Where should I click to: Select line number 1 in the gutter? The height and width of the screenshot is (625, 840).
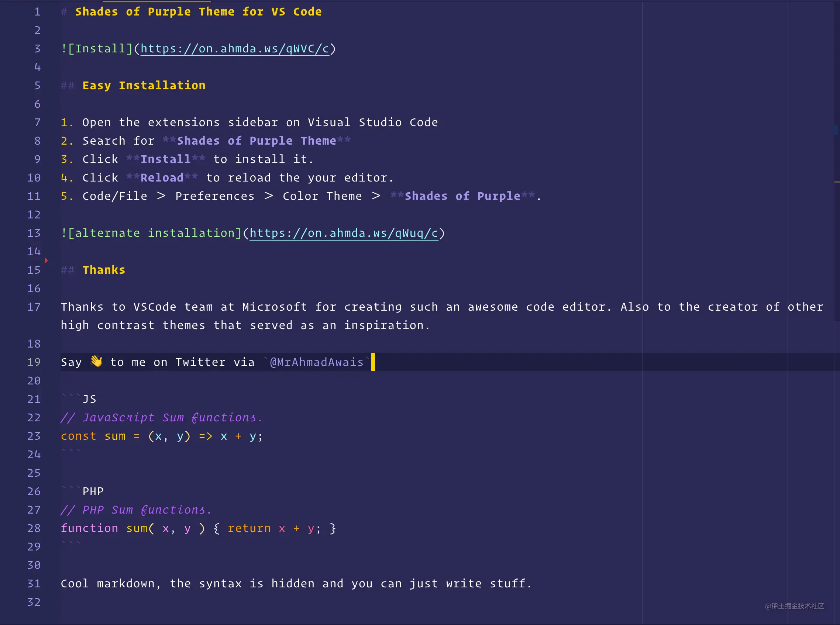[37, 12]
